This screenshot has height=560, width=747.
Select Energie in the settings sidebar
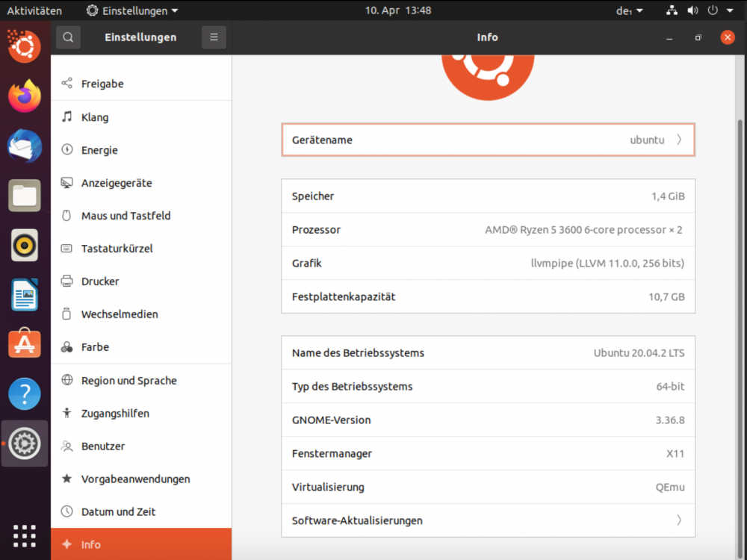tap(141, 150)
